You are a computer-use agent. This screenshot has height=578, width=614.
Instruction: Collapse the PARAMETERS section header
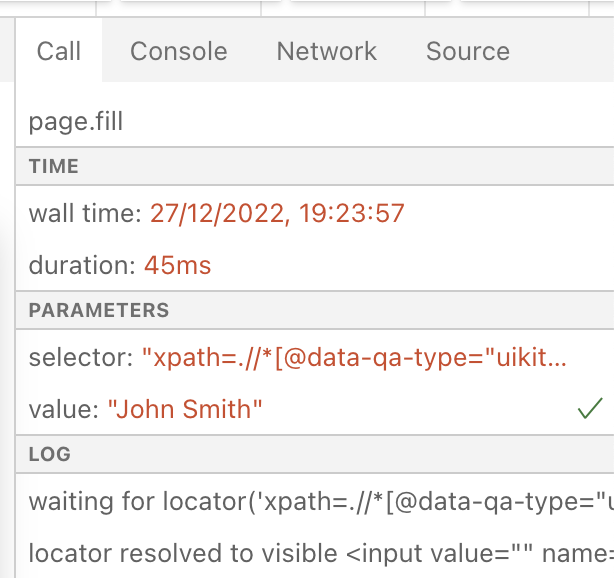pyautogui.click(x=315, y=310)
